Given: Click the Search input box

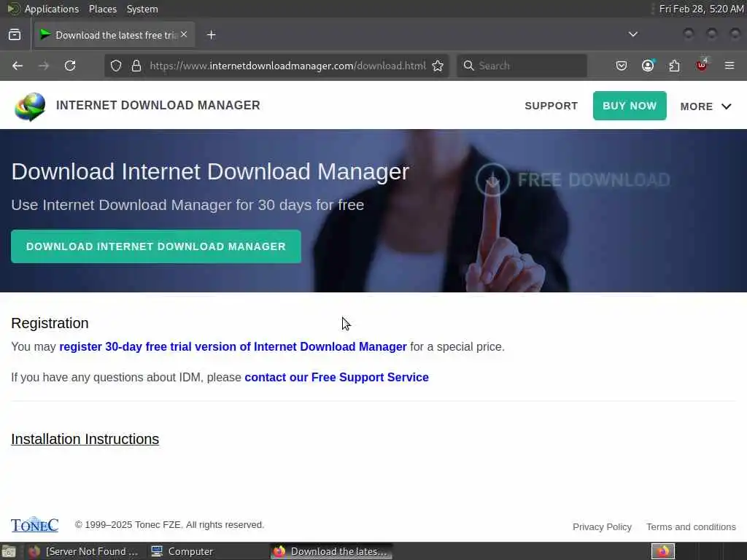Looking at the screenshot, I should click(x=522, y=66).
